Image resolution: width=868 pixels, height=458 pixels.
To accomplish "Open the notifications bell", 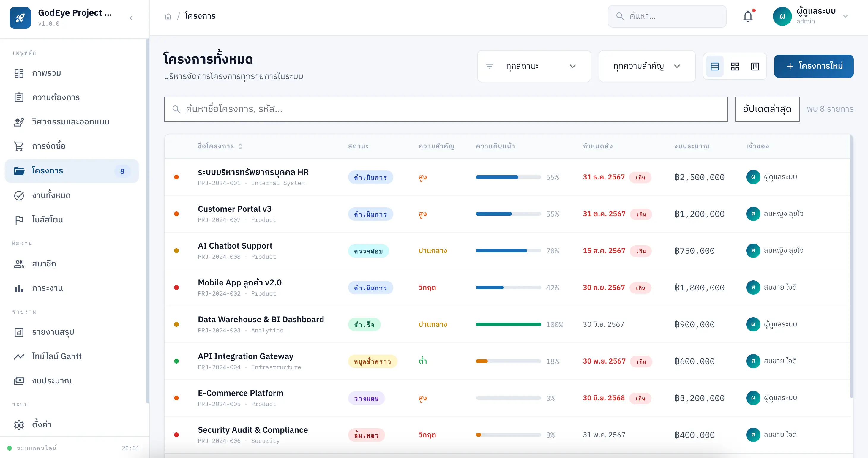I will tap(748, 16).
